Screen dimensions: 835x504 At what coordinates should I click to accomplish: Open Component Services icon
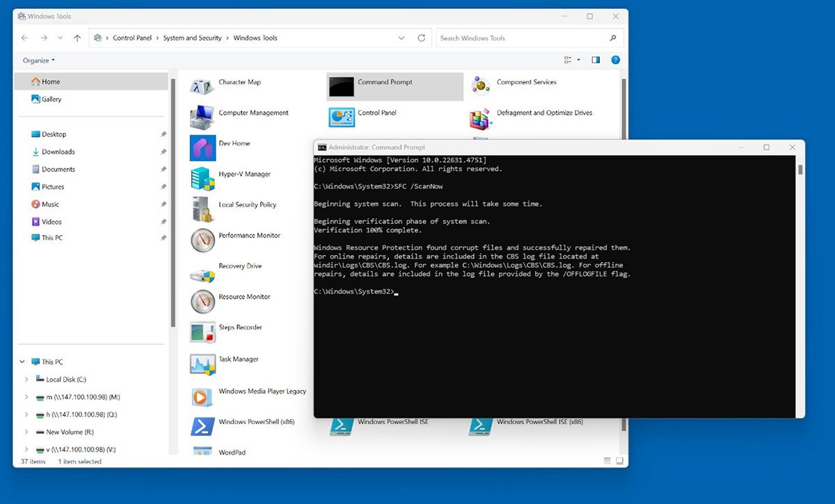tap(480, 86)
